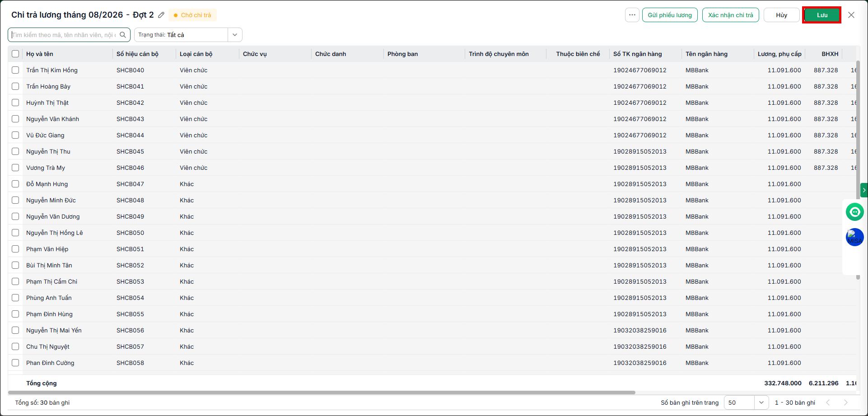The height and width of the screenshot is (416, 868).
Task: Click the Xác nhận chi trả button
Action: pos(731,15)
